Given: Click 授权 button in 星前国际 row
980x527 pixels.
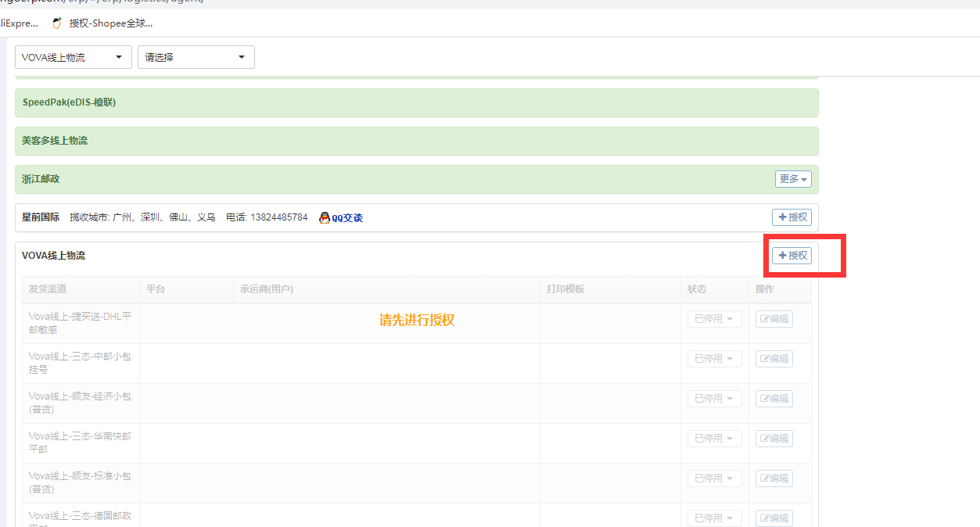Looking at the screenshot, I should pos(792,217).
